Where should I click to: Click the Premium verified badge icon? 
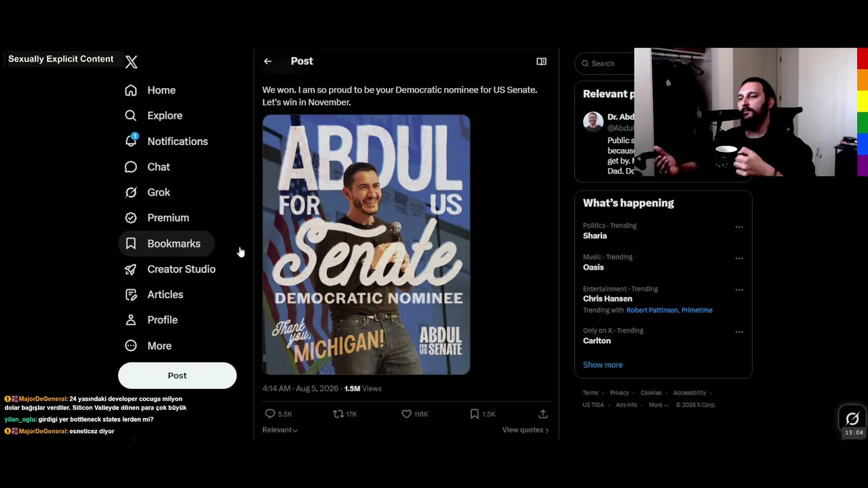(x=131, y=218)
